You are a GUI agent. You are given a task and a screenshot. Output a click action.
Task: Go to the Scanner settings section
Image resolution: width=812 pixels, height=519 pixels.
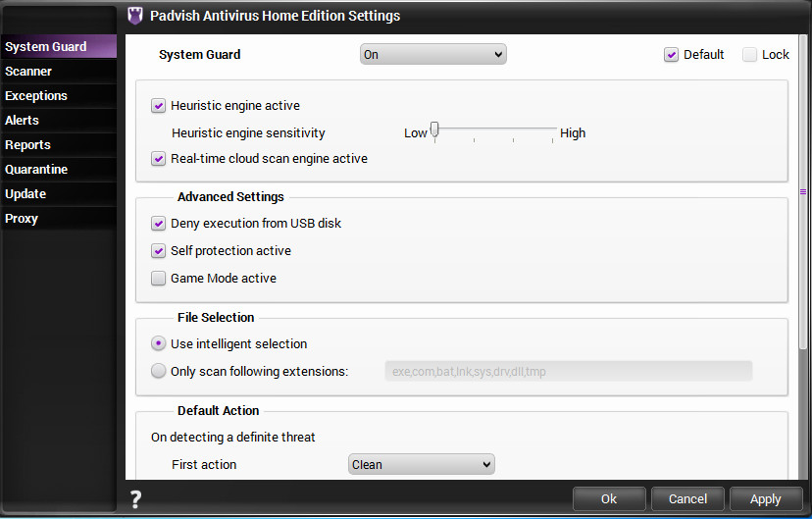pos(59,71)
